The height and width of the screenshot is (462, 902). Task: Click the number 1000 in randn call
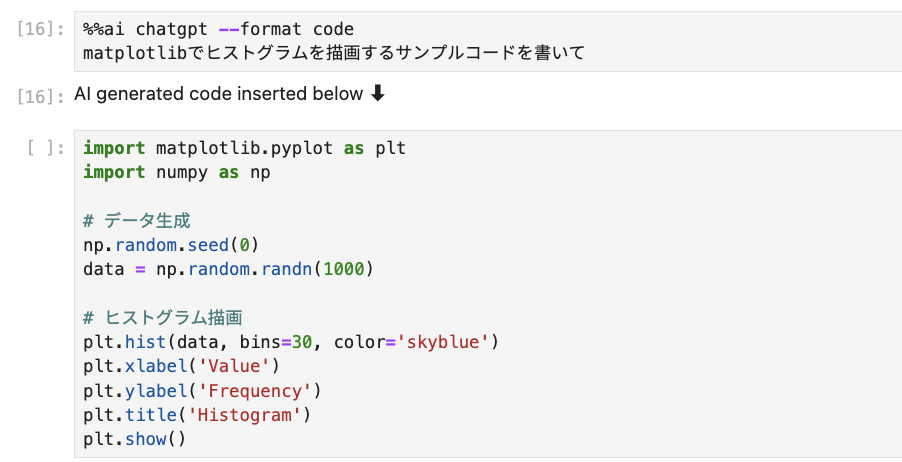pos(344,269)
